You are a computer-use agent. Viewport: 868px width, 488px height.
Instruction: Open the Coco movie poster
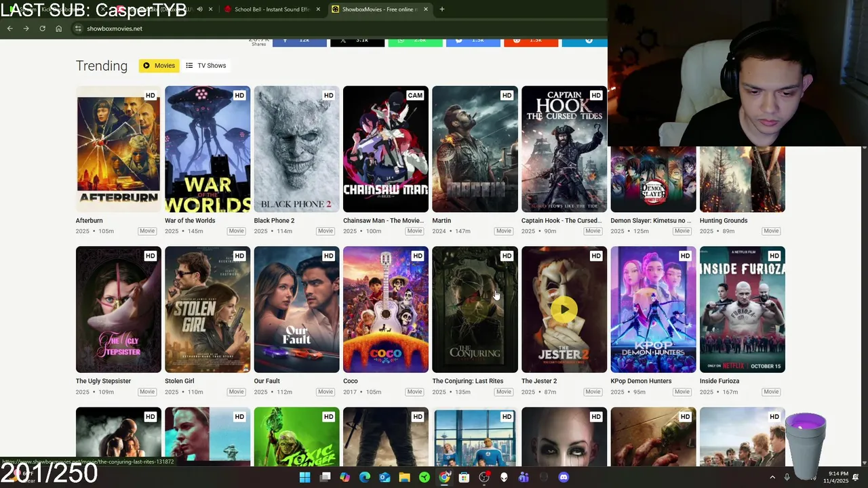(x=386, y=310)
